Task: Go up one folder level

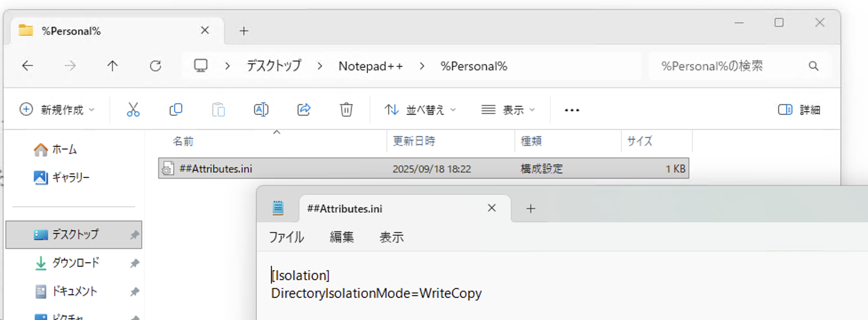Action: click(112, 66)
